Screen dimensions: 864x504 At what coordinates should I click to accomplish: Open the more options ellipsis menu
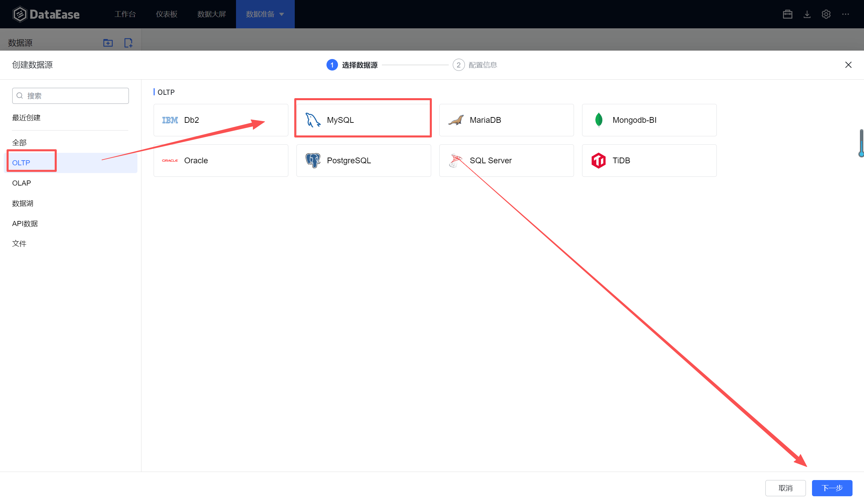click(845, 14)
